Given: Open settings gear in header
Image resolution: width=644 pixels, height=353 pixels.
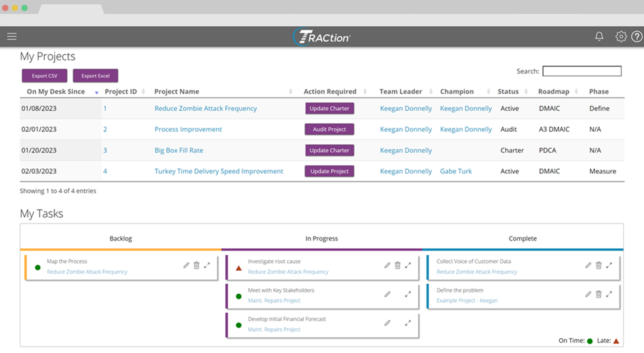Looking at the screenshot, I should pos(621,36).
